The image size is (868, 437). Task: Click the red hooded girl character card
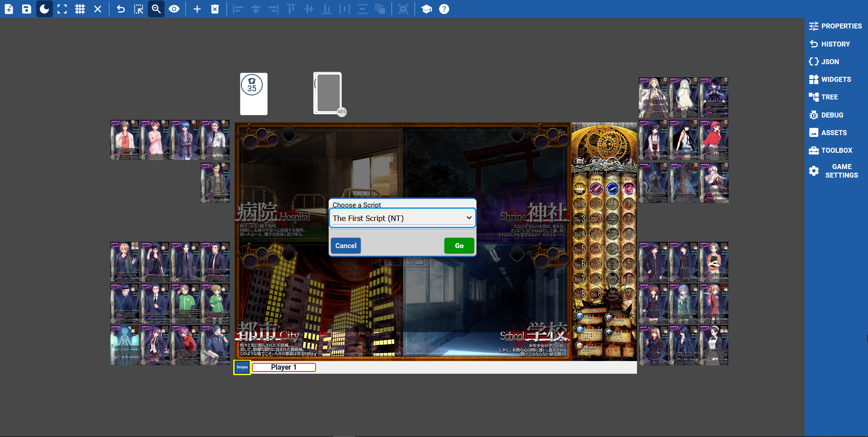(714, 140)
